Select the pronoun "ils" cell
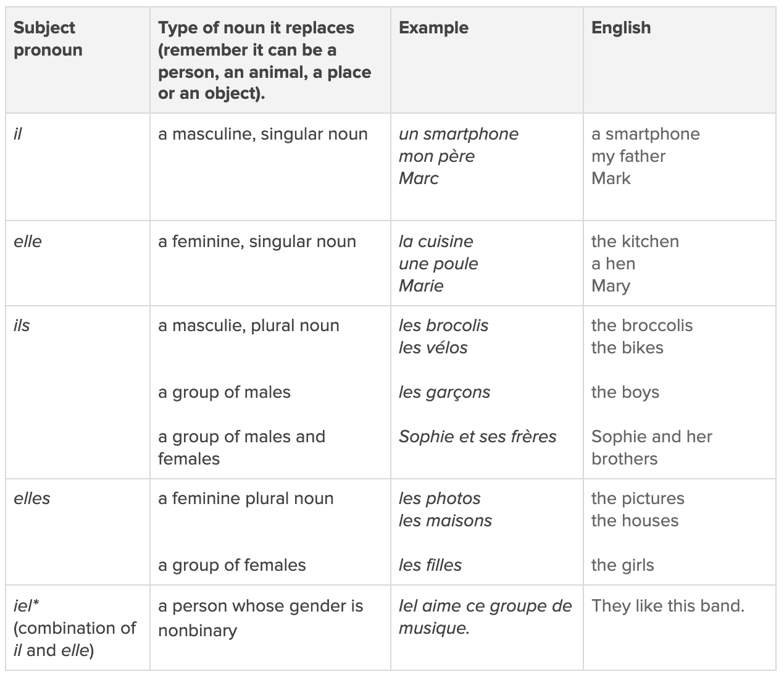The image size is (784, 677). coord(22,326)
